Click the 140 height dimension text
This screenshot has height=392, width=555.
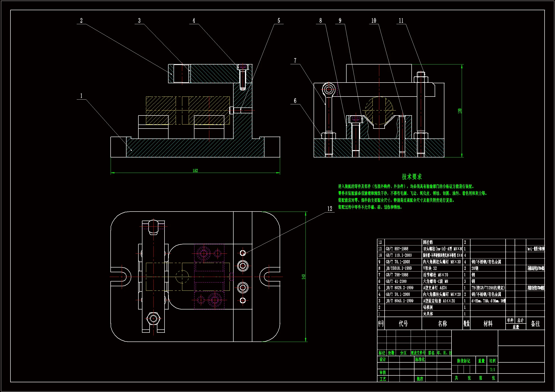coord(304,277)
